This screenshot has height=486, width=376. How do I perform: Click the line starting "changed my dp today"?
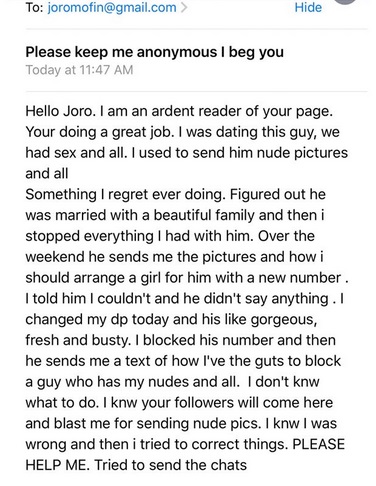(171, 320)
